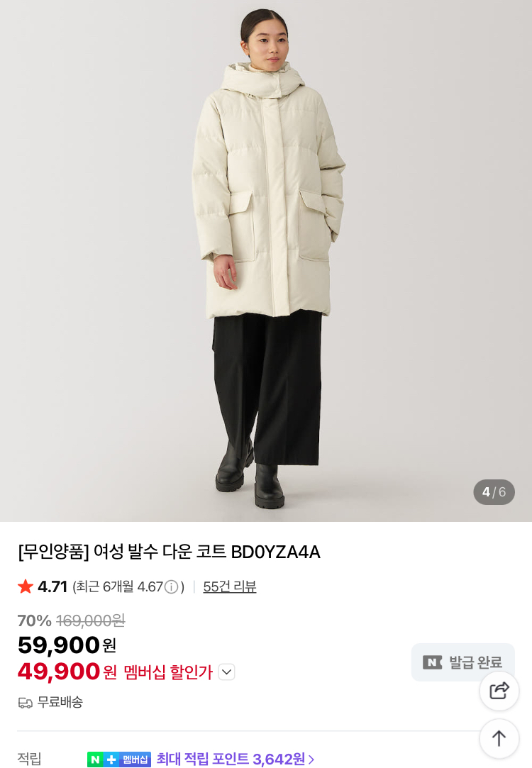The height and width of the screenshot is (768, 532).
Task: Tap the 4 / 6 image counter badge
Action: [x=494, y=492]
